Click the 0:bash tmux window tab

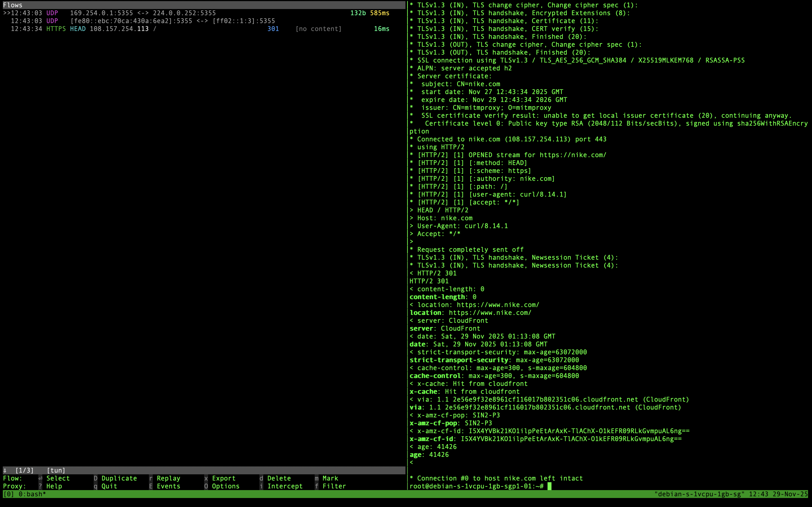click(x=32, y=494)
